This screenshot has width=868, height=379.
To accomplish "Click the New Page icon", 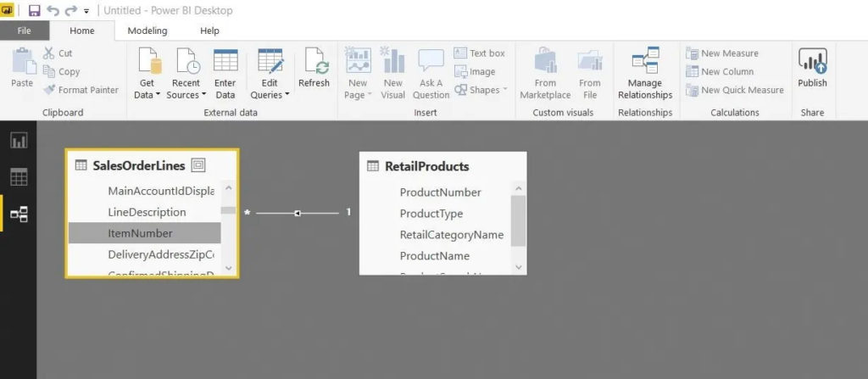I will [x=359, y=60].
